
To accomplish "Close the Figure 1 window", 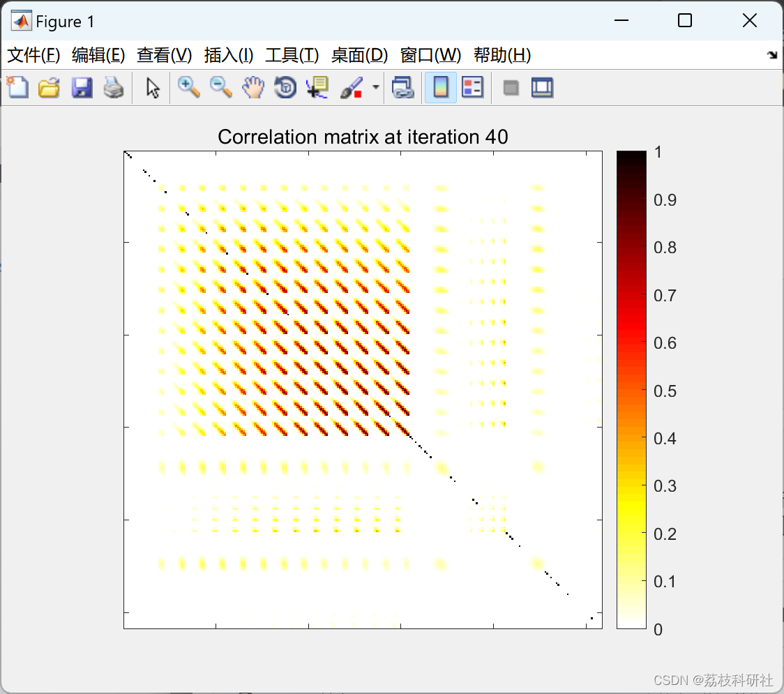I will coord(750,20).
